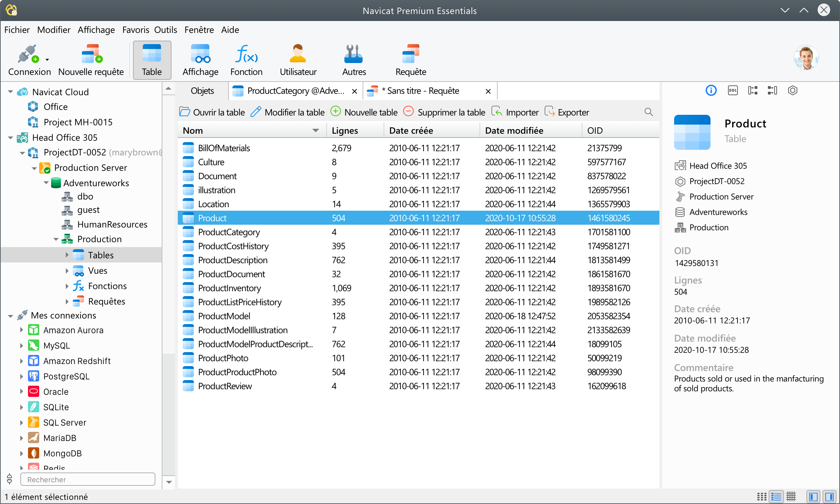Open the Fonction toolbar icon
840x504 pixels.
click(246, 54)
